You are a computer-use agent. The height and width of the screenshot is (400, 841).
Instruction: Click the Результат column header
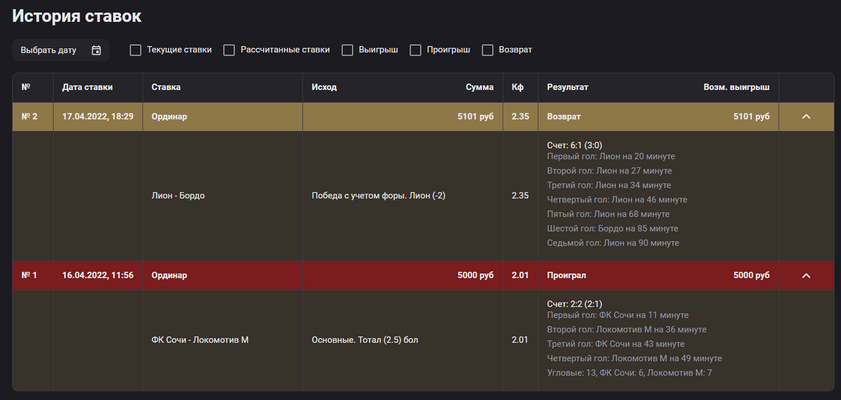click(x=567, y=87)
